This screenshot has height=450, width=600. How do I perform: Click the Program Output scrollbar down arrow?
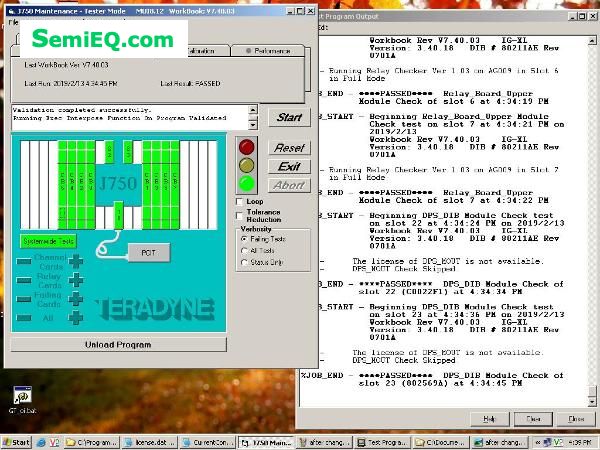592,402
